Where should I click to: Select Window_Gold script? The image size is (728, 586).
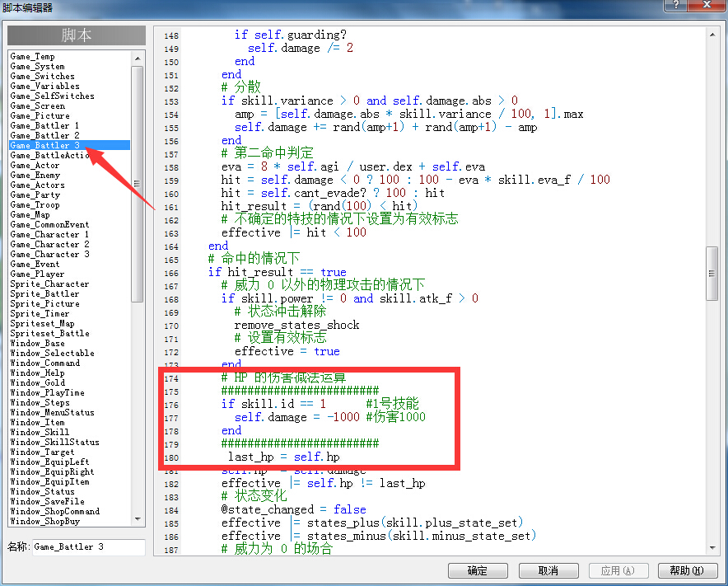click(x=37, y=382)
